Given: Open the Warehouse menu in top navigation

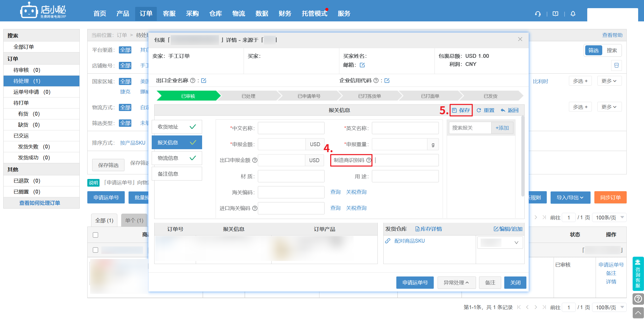Looking at the screenshot, I should [215, 13].
